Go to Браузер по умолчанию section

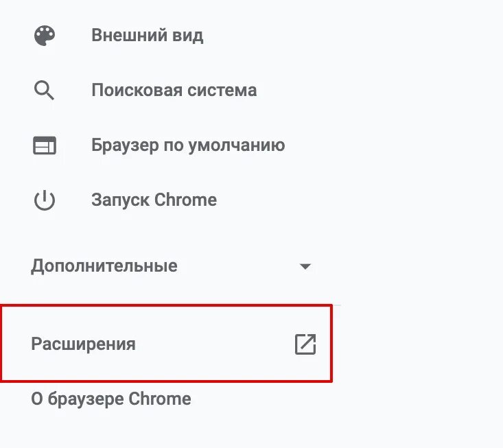(187, 145)
